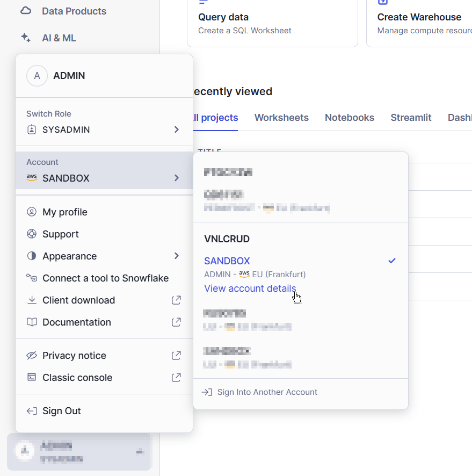Click the My profile person icon
Screen dimensions: 472x476
pos(32,212)
